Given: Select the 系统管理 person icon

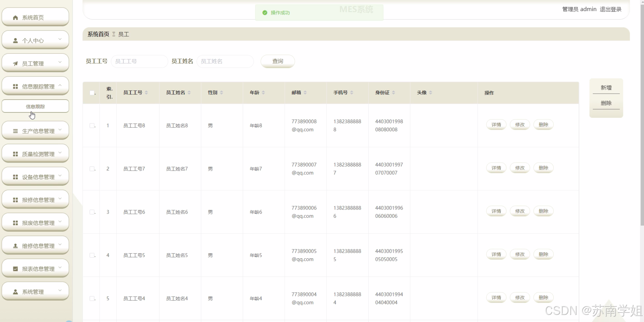Looking at the screenshot, I should (15, 291).
